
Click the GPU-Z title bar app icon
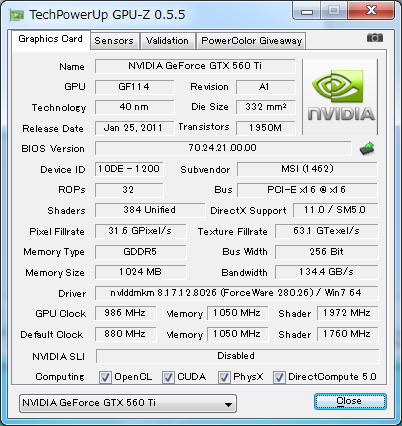[17, 15]
